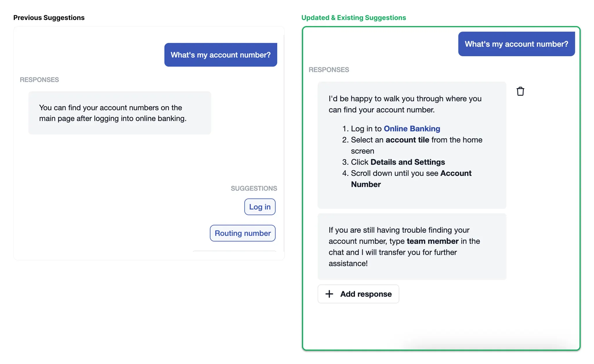The height and width of the screenshot is (364, 594).
Task: Click the RESPONSES label in the Updated panel
Action: 329,70
